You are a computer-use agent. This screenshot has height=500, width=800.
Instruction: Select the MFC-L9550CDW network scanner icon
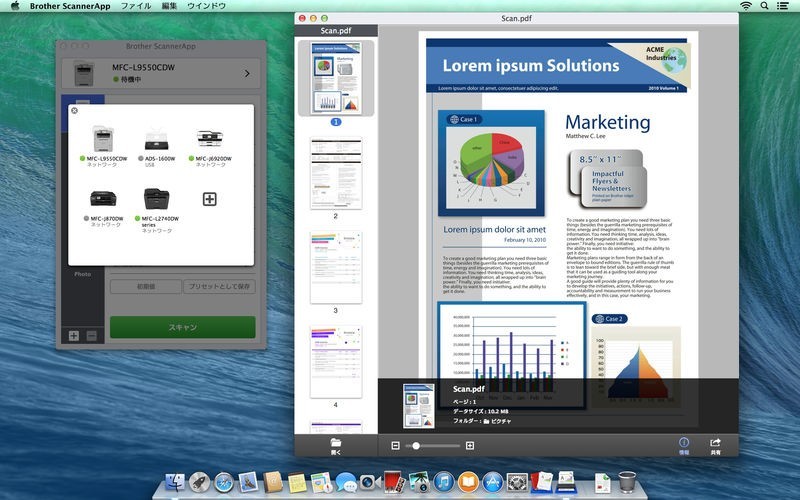click(x=105, y=138)
